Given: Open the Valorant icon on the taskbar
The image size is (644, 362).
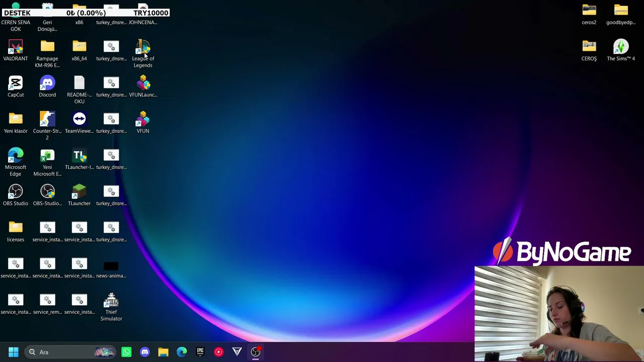Looking at the screenshot, I should coord(237,352).
